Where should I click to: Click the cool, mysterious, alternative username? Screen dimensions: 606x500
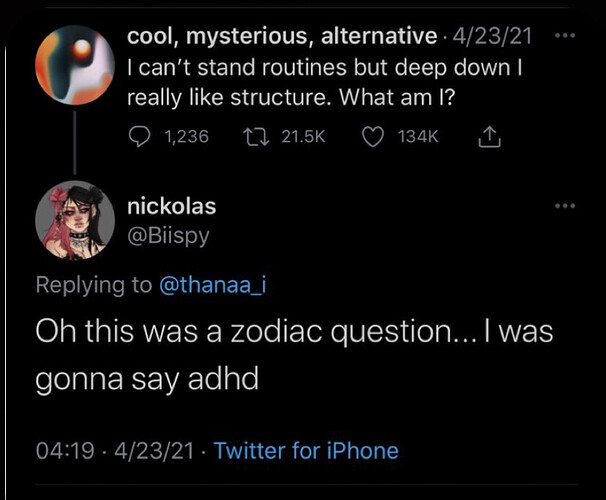click(282, 37)
